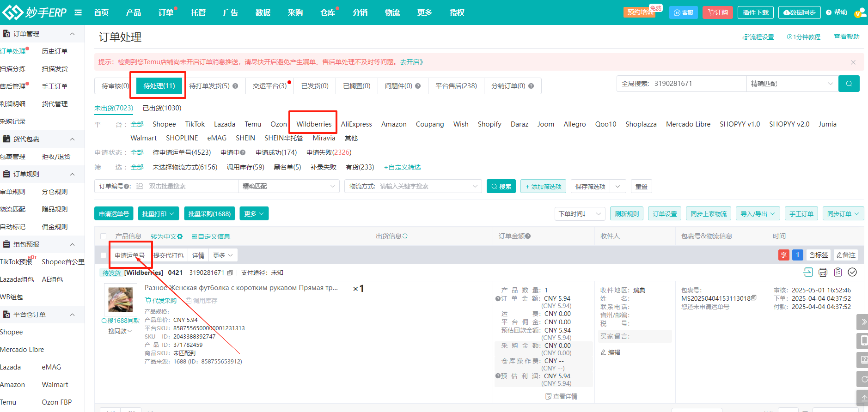This screenshot has height=412, width=868.
Task: Click the batch search icon beside 订单编号
Action: (139, 186)
